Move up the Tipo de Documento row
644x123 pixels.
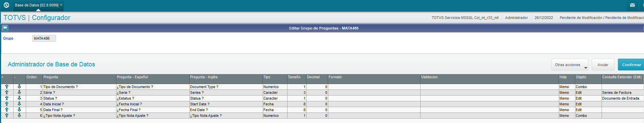[x=7, y=87]
